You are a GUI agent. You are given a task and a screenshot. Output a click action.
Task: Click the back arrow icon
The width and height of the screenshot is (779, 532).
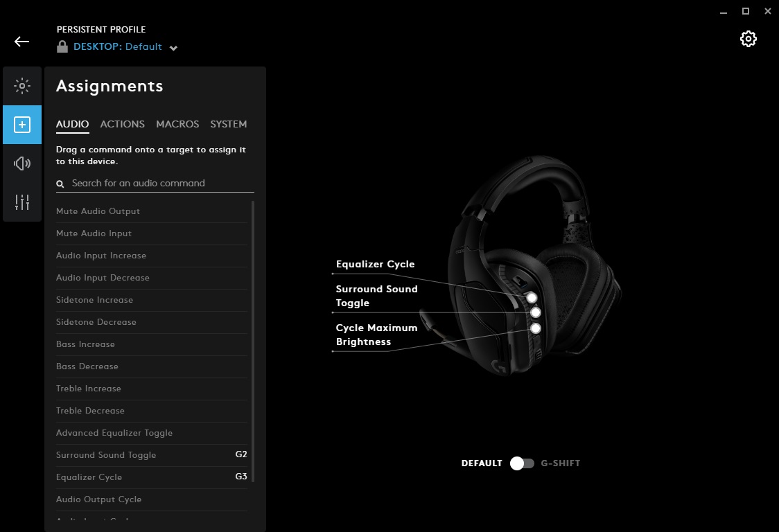pos(22,42)
